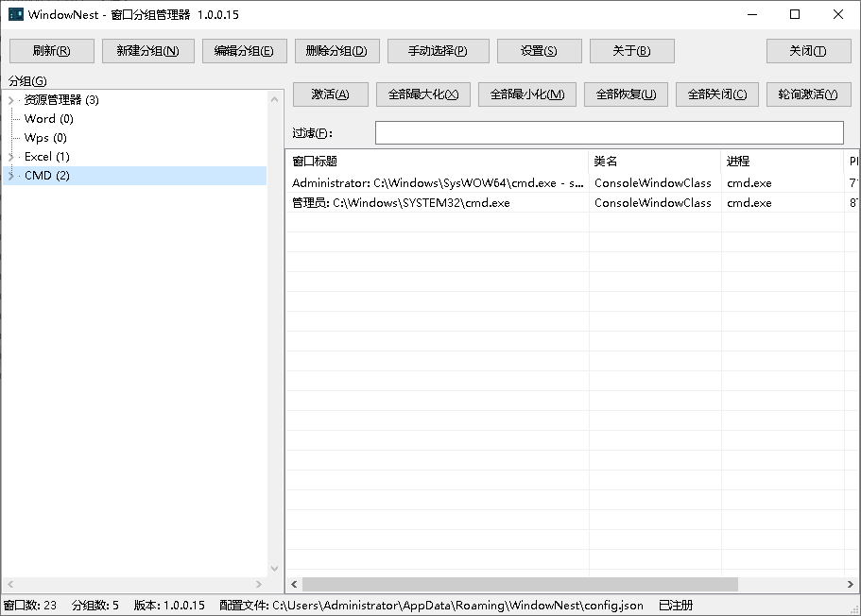
Task: Click 全部最小化(M) minimize all button
Action: click(x=527, y=94)
